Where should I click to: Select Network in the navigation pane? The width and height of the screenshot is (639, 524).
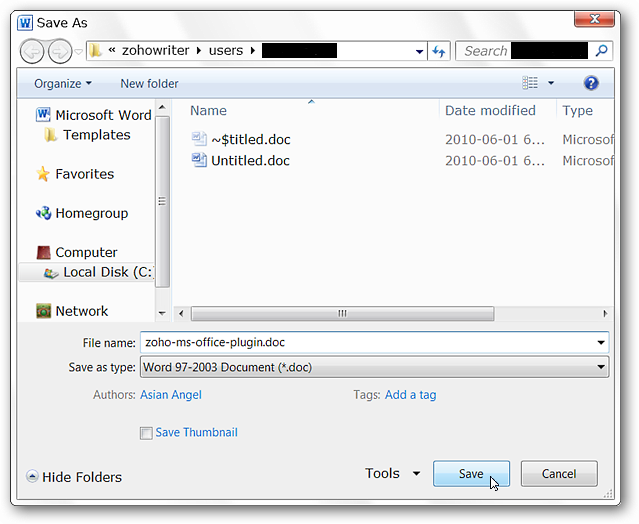point(82,311)
